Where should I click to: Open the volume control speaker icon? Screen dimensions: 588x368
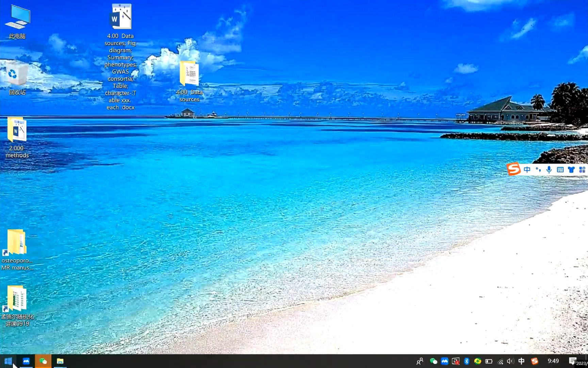point(510,361)
